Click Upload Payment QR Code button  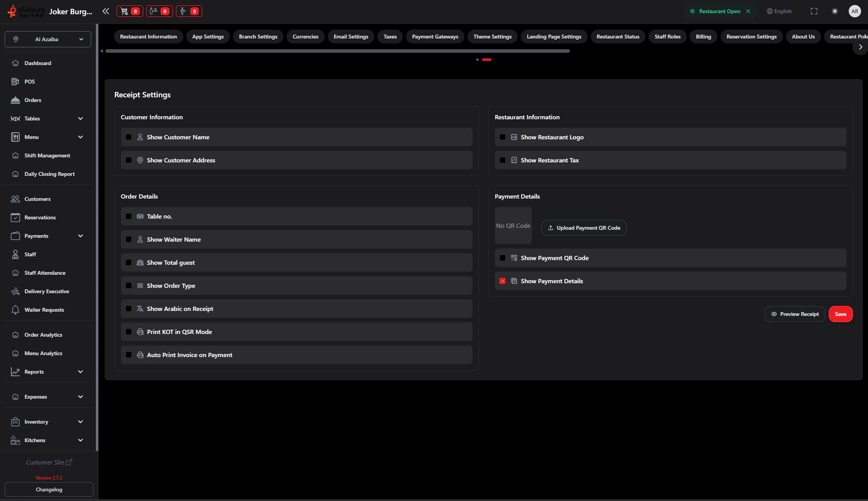coord(583,228)
